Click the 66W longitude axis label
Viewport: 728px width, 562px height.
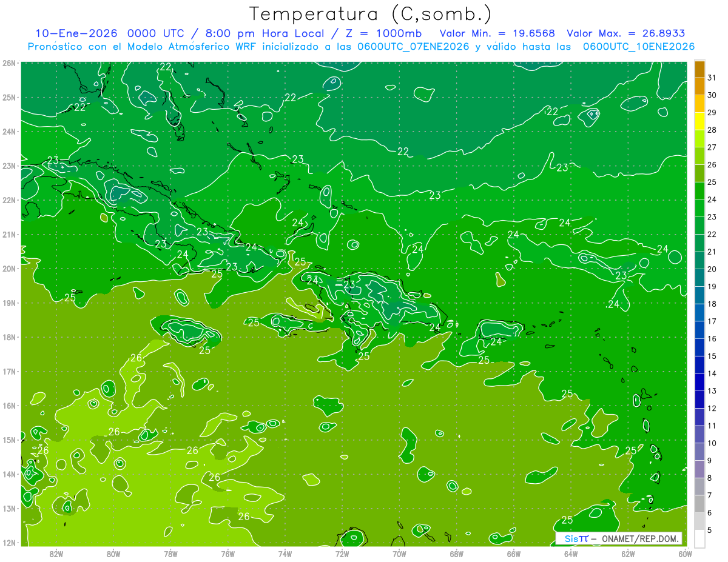[514, 554]
